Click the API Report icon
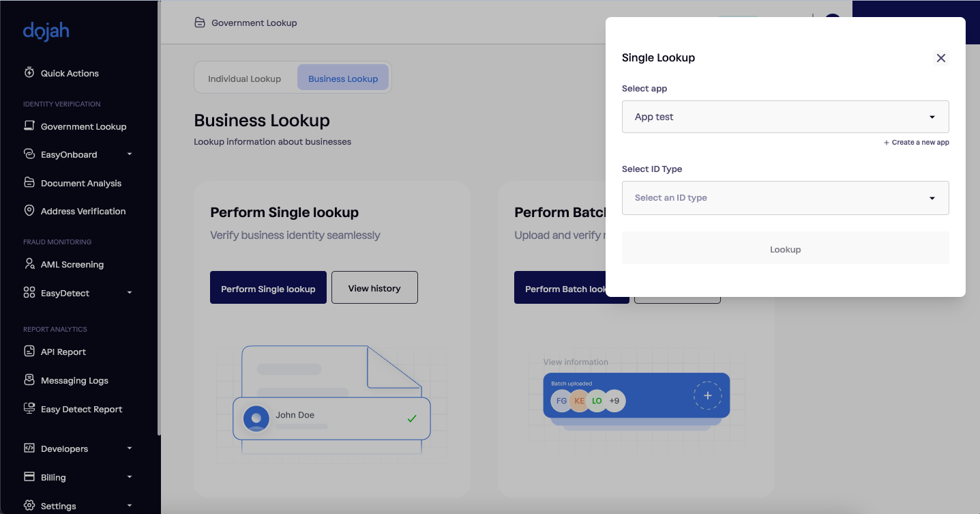The width and height of the screenshot is (980, 514). click(x=29, y=352)
